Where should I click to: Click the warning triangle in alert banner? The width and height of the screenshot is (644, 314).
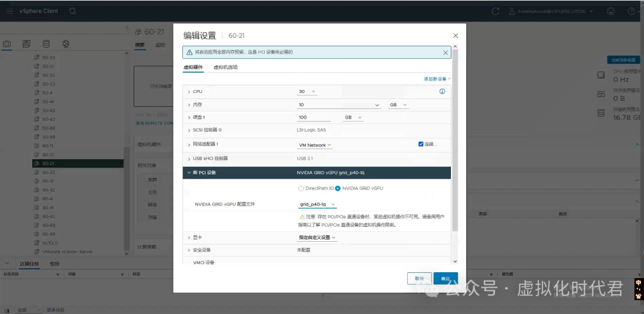[x=190, y=52]
